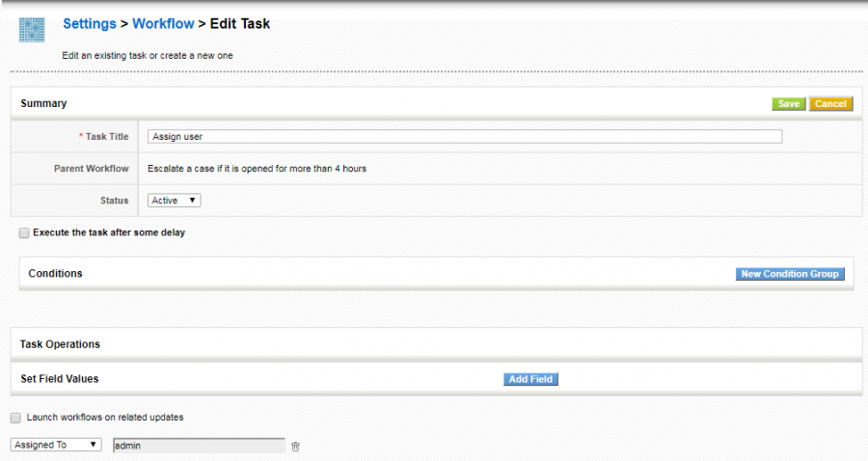The image size is (868, 461).
Task: Enable Execute the task after some delay
Action: point(24,232)
